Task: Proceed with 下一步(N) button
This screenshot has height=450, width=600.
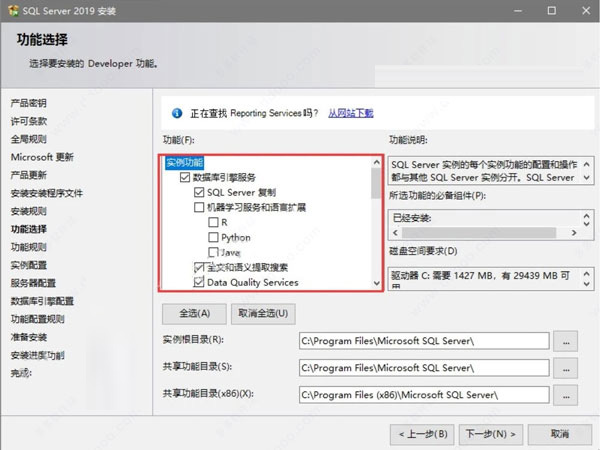Action: click(x=491, y=434)
